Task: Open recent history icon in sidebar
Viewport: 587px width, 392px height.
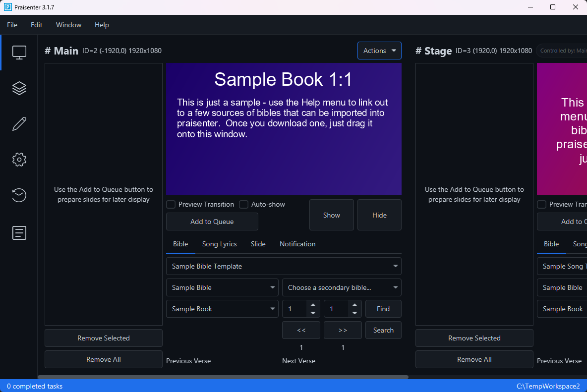Action: [x=19, y=195]
